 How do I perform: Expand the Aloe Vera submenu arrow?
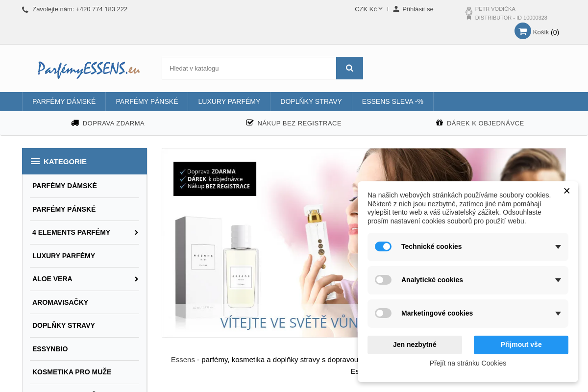136,279
